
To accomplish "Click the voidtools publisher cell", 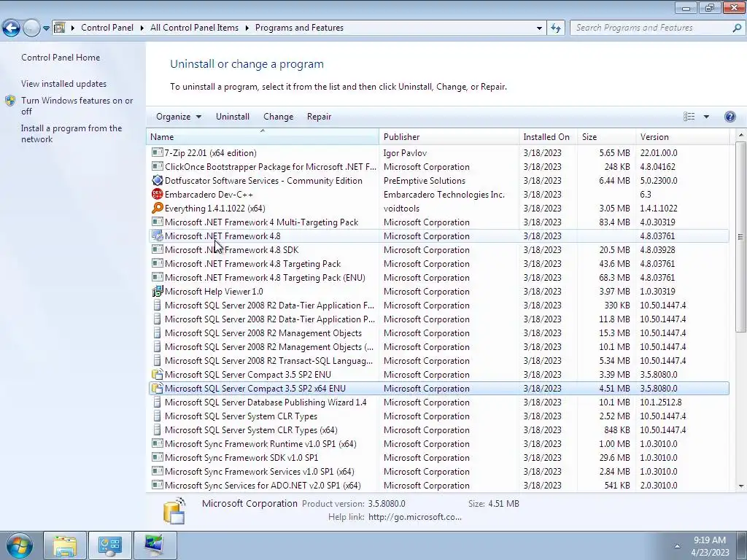I will pyautogui.click(x=402, y=208).
